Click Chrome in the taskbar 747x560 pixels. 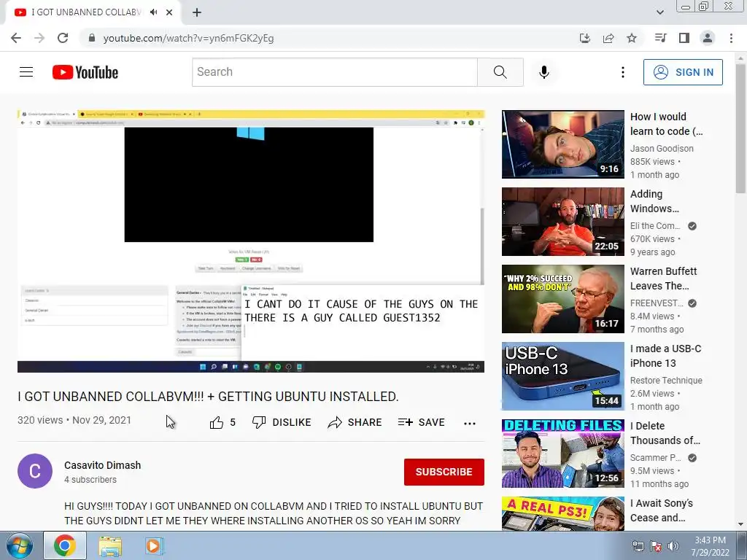click(x=65, y=545)
